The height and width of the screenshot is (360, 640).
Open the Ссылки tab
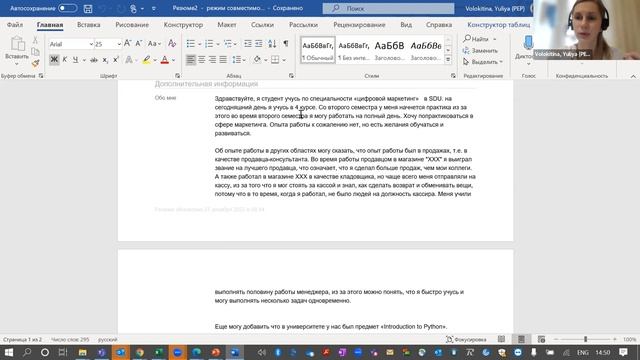tap(262, 25)
